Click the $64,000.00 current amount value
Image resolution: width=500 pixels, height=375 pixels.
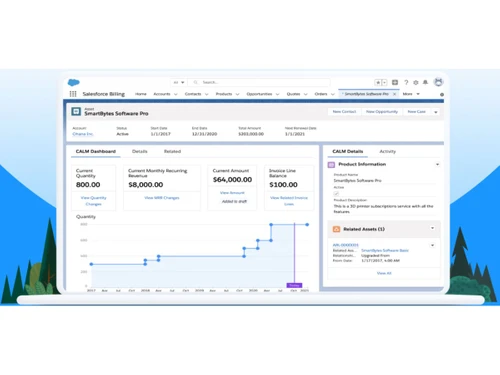tap(232, 180)
